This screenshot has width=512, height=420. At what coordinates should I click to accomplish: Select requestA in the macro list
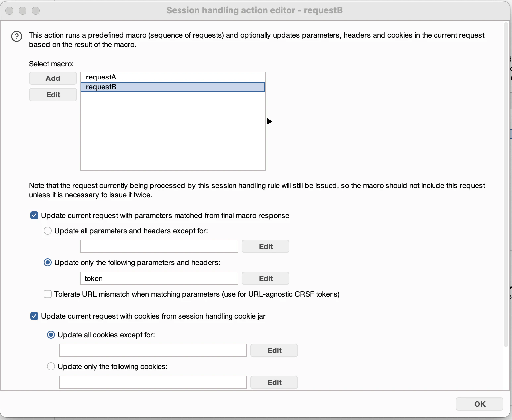[173, 77]
